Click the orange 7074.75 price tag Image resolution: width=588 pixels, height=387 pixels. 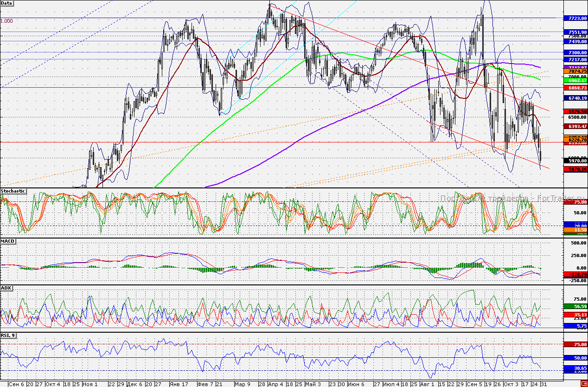(575, 71)
